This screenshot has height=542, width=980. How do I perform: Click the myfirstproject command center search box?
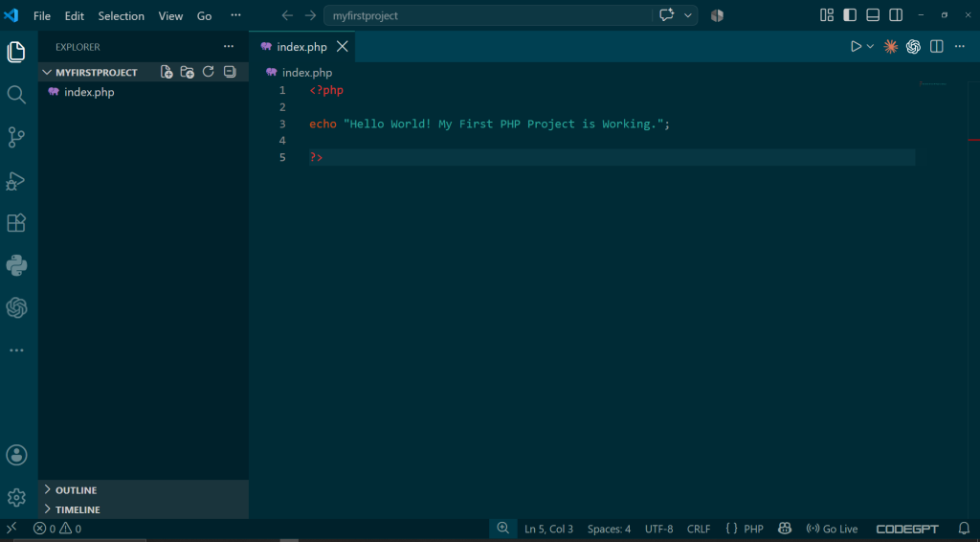488,15
